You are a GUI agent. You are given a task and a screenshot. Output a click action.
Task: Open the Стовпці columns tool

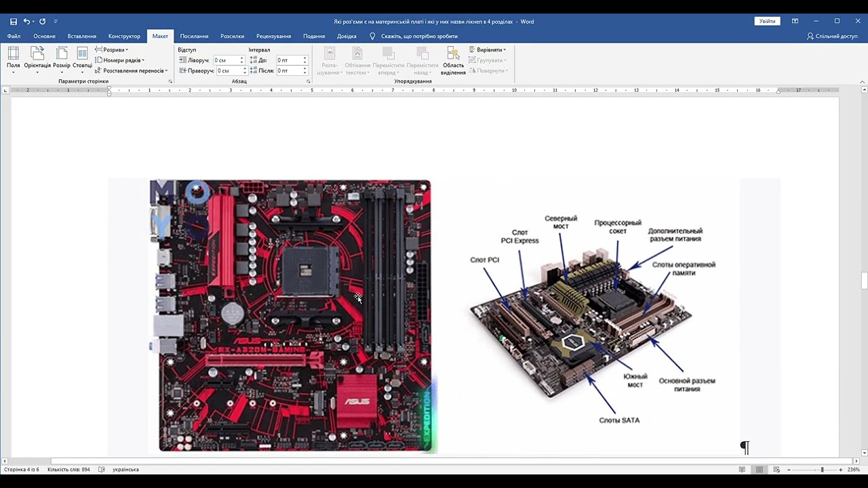click(82, 60)
